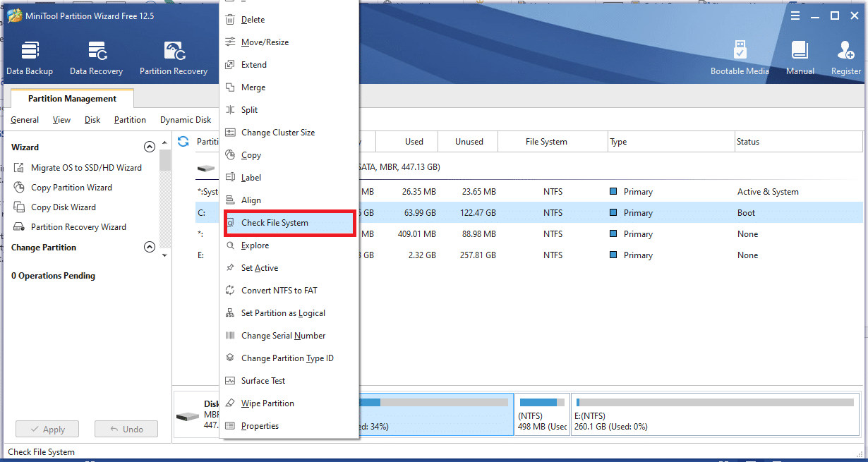Viewport: 868px width, 462px height.
Task: Refresh the partition list icon
Action: coord(183,142)
